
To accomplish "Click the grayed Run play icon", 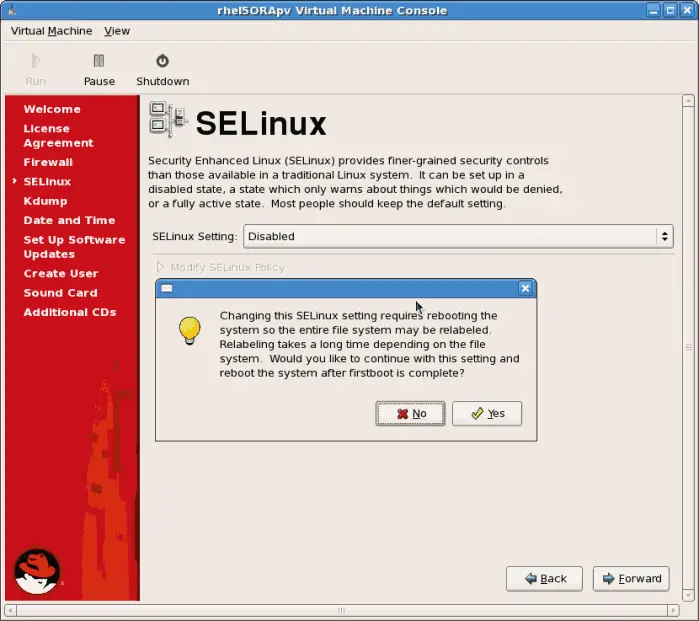I will click(36, 62).
